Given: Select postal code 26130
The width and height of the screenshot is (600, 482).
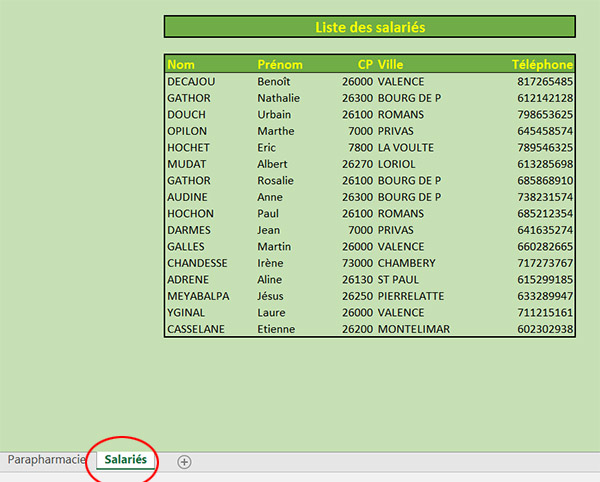Looking at the screenshot, I should pyautogui.click(x=357, y=280).
